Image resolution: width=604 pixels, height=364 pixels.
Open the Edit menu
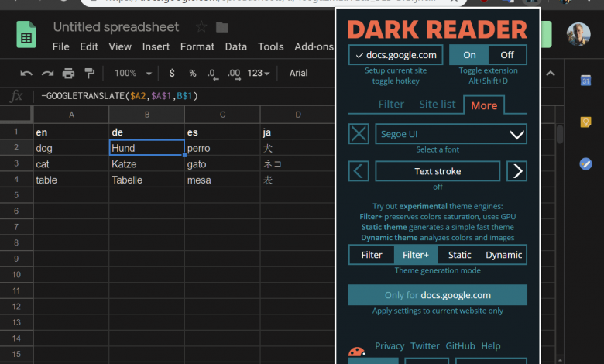coord(88,46)
